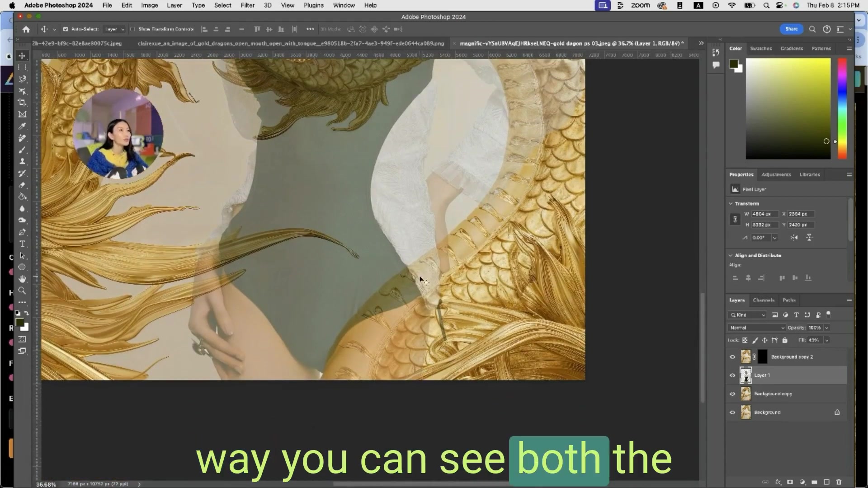Viewport: 868px width, 488px height.
Task: Switch to the Swatches tab
Action: pos(761,48)
